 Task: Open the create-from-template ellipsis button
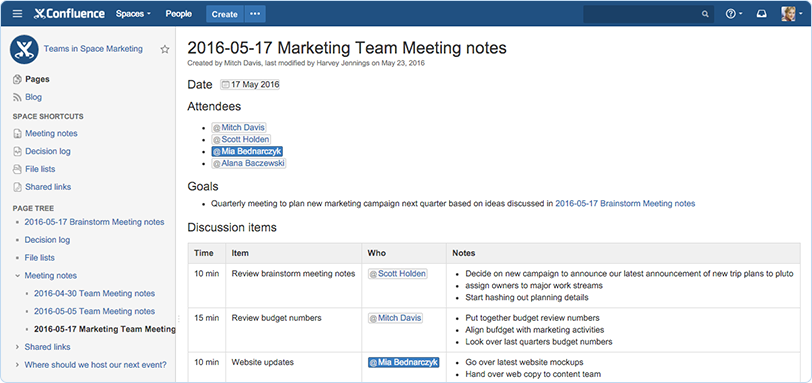coord(255,14)
